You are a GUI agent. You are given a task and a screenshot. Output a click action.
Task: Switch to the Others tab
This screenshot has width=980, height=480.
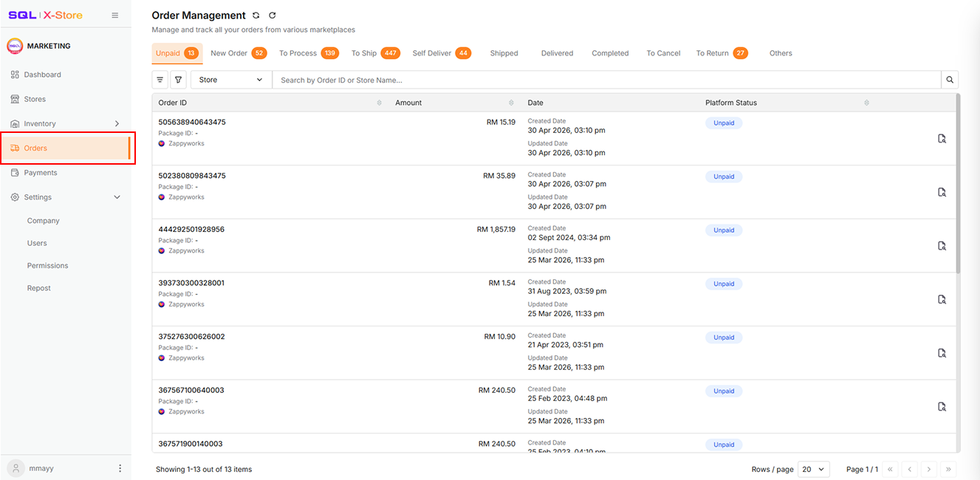coord(781,53)
